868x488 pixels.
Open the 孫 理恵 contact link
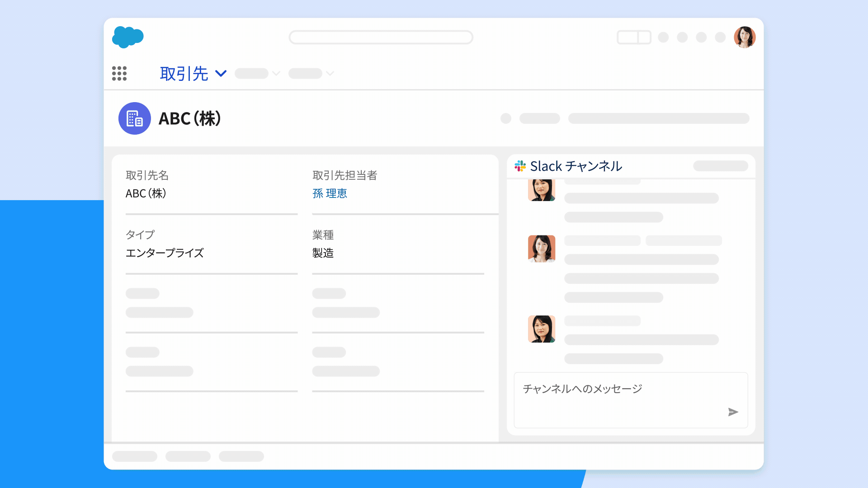click(x=330, y=193)
